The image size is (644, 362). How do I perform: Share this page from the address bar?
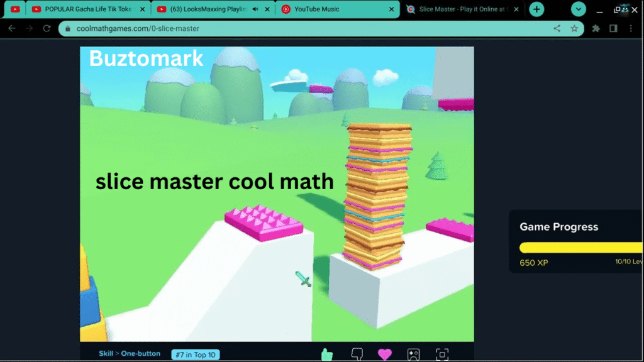click(x=557, y=28)
